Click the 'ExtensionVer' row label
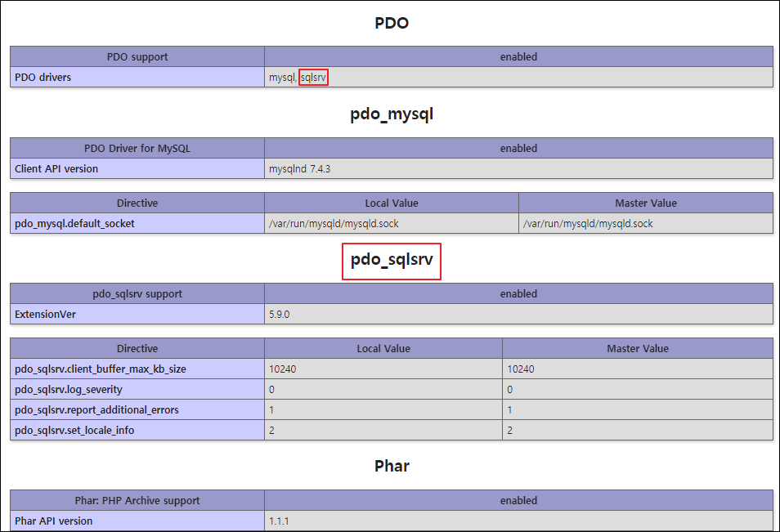This screenshot has width=780, height=532. pos(45,315)
